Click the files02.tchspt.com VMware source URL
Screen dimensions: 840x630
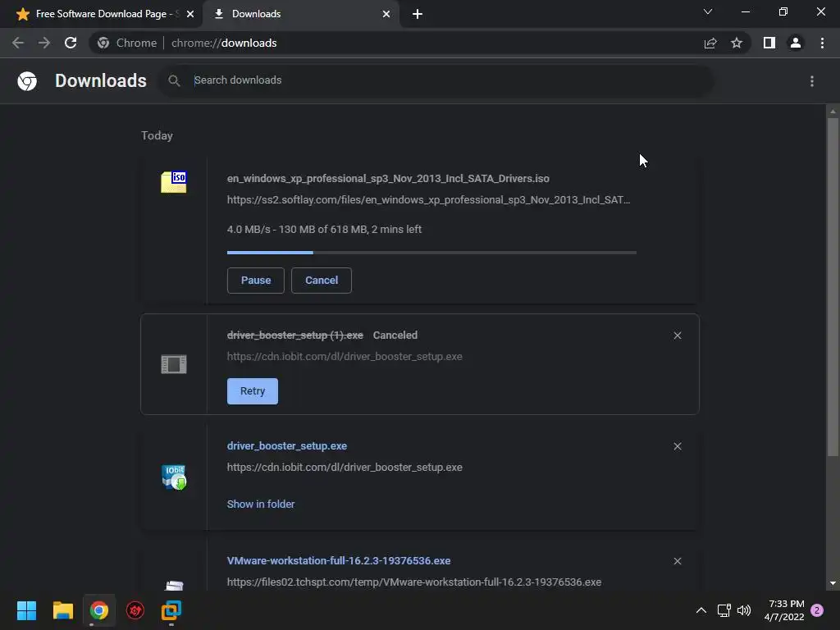pyautogui.click(x=414, y=582)
